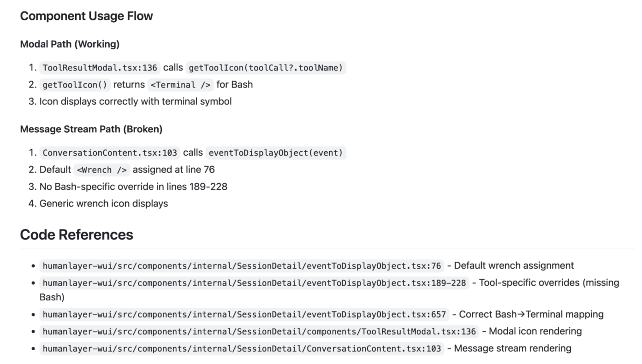This screenshot has width=642, height=364.
Task: Click the Modal Path (Working) subheading
Action: pos(70,44)
